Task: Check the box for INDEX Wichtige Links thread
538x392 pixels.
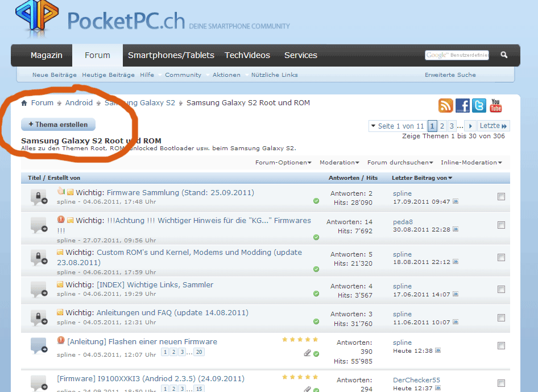Action: point(501,290)
